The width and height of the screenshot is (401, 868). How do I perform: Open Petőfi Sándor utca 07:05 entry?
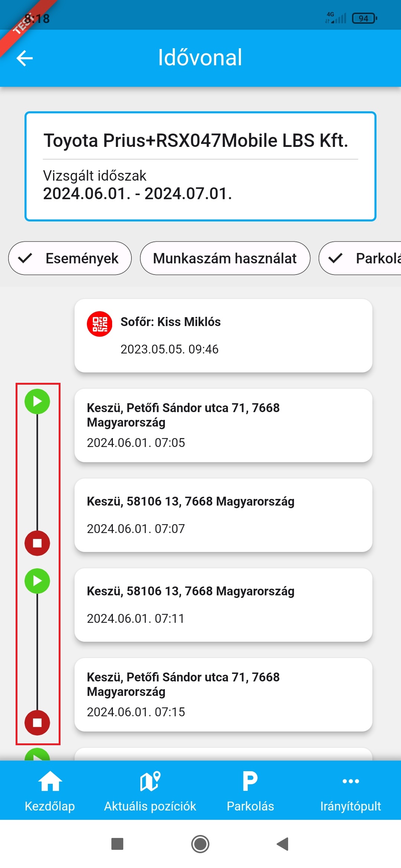click(x=223, y=425)
